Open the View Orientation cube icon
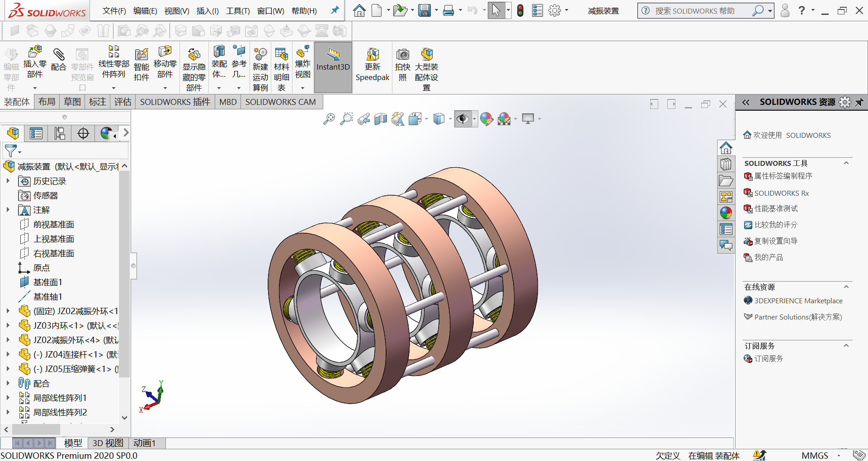This screenshot has height=461, width=868. (415, 119)
